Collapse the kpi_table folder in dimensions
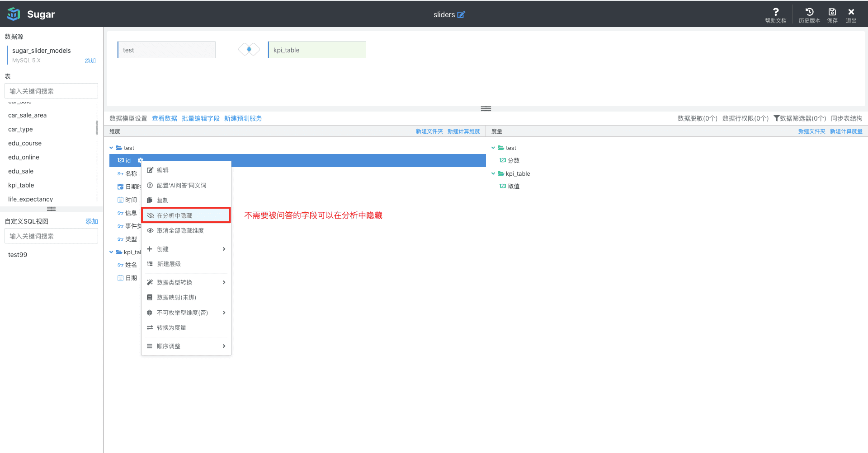This screenshot has width=868, height=453. (x=111, y=252)
